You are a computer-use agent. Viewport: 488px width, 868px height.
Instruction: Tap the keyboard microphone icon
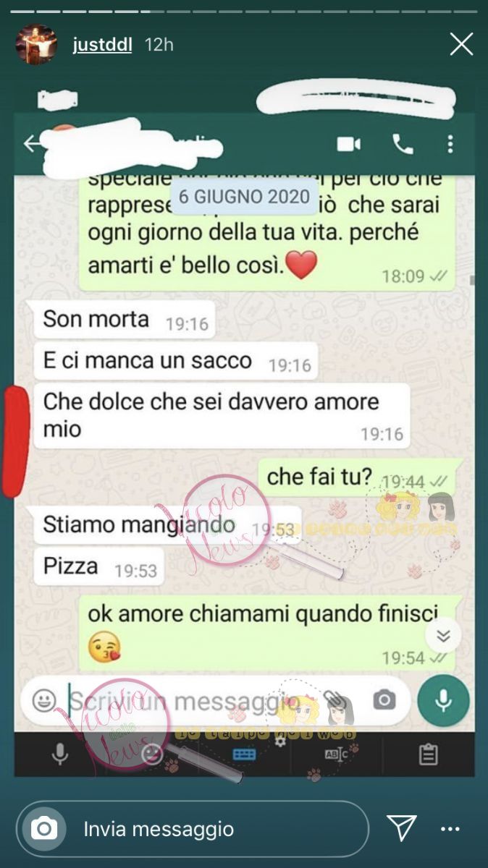tap(60, 754)
